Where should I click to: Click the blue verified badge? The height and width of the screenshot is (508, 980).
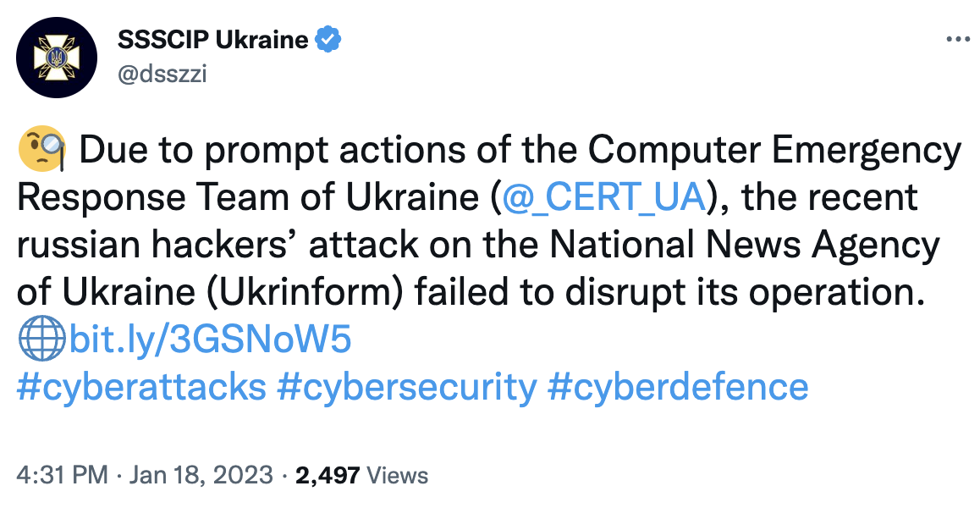click(x=328, y=40)
